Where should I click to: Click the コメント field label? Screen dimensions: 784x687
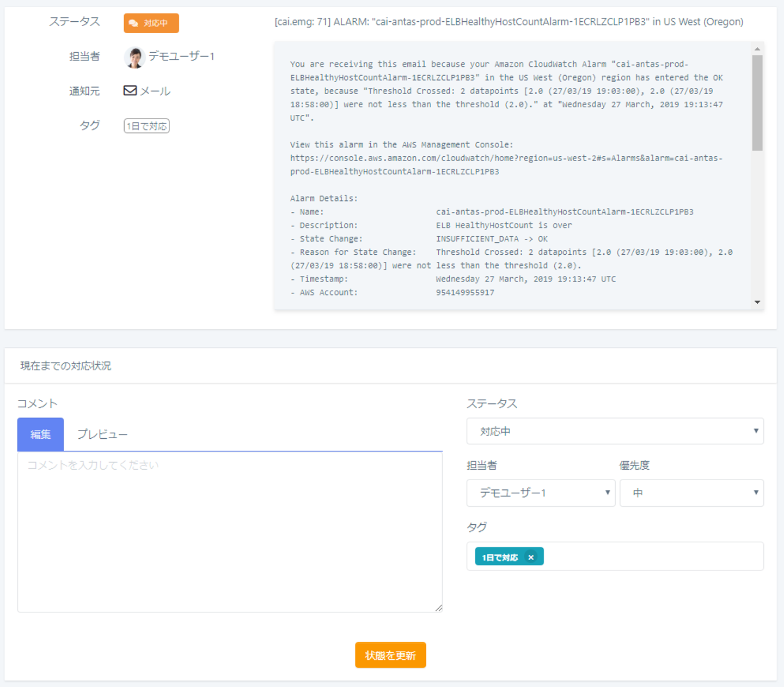(x=38, y=403)
